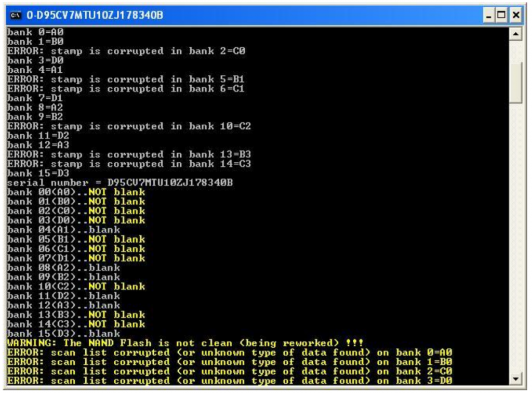This screenshot has width=532, height=393.
Task: Click 'bank 09(B2)..blank' line
Action: [64, 277]
